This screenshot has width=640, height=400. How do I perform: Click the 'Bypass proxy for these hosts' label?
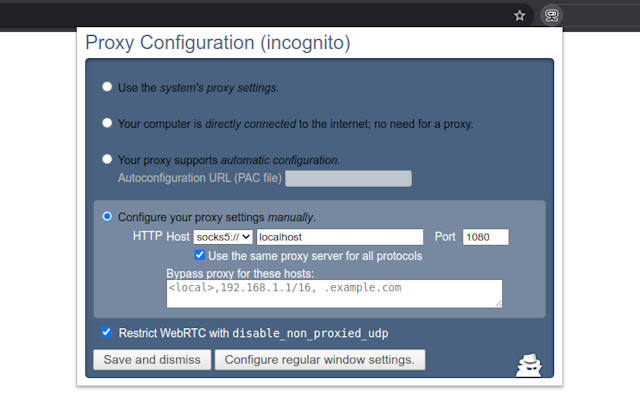240,273
